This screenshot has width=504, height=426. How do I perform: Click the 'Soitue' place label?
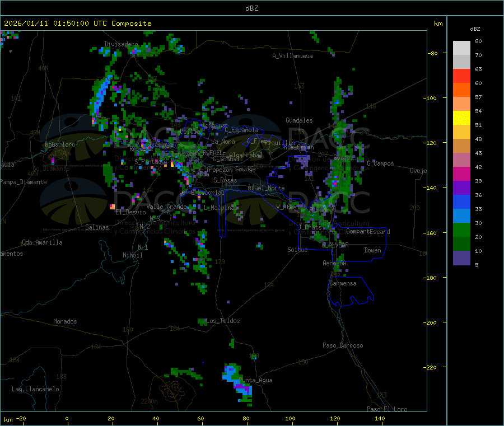[297, 250]
